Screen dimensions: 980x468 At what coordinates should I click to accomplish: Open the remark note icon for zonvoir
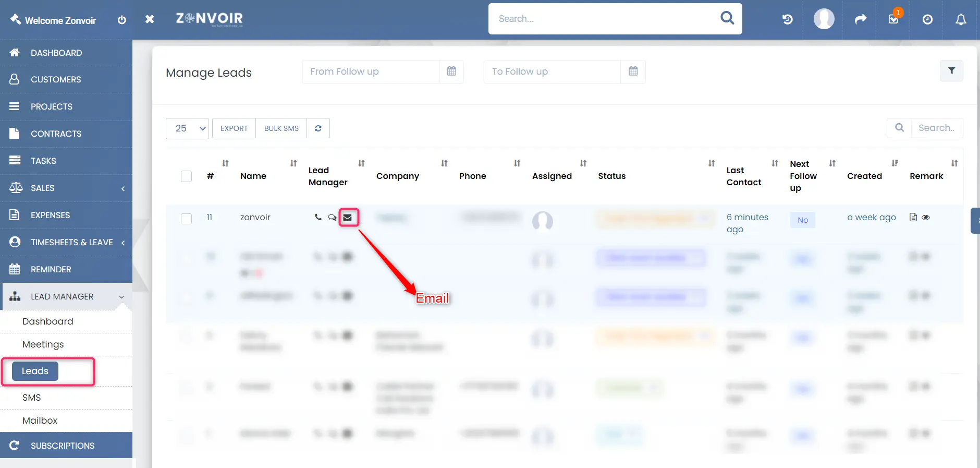coord(913,217)
